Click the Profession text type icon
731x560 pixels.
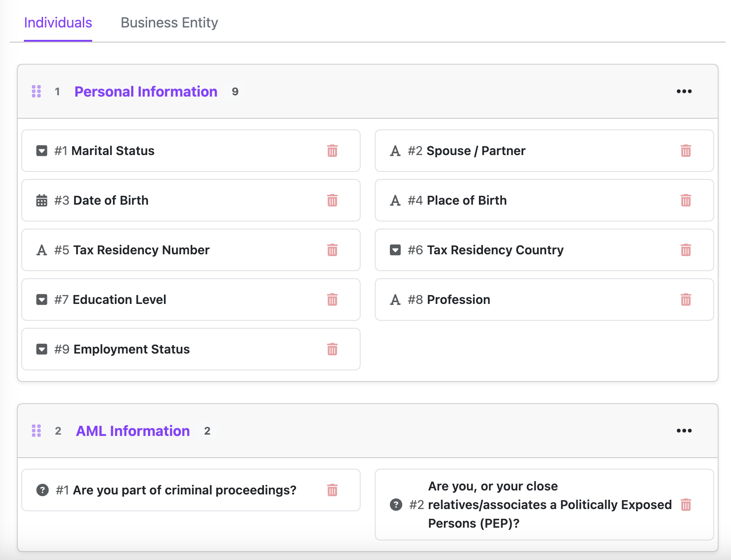[395, 299]
